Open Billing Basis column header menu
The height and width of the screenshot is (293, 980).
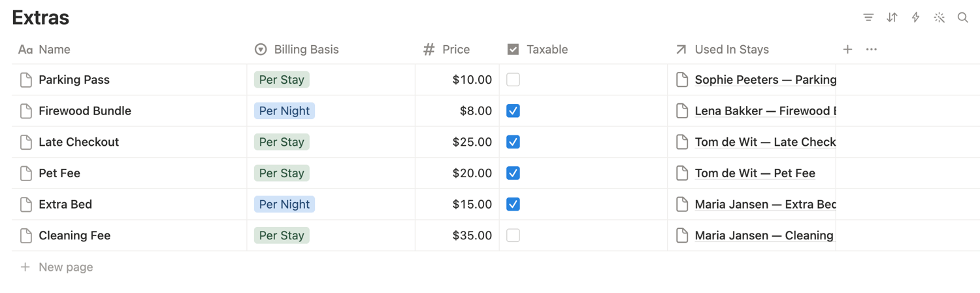pos(331,49)
